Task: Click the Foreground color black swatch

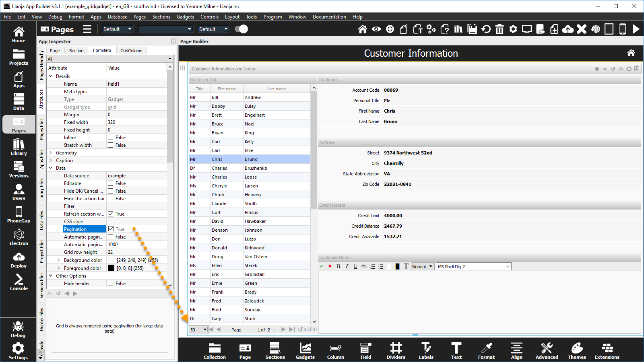Action: pyautogui.click(x=111, y=268)
